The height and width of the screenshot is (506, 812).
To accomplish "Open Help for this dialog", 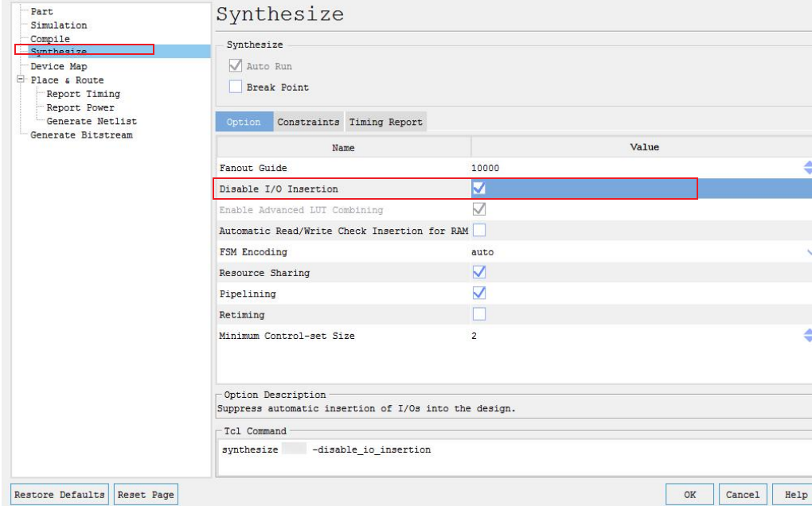I will (x=792, y=495).
